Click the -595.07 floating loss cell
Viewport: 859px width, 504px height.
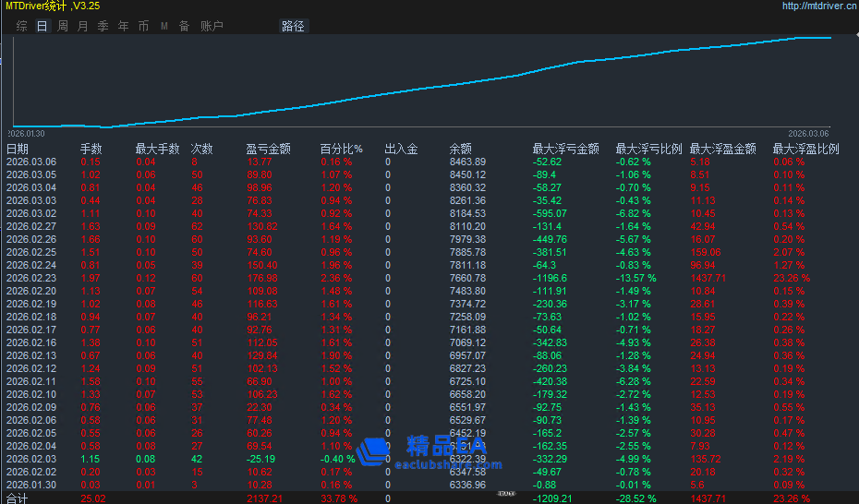pos(550,213)
